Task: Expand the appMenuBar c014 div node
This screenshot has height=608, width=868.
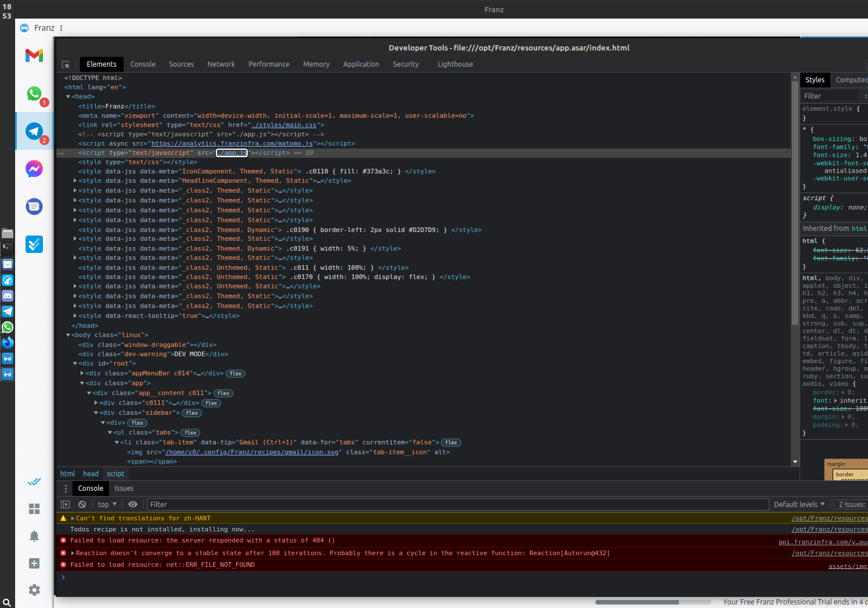Action: tap(82, 374)
